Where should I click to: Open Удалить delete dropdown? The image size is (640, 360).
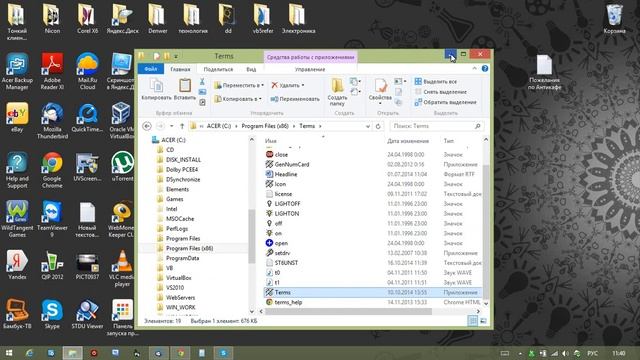(288, 85)
